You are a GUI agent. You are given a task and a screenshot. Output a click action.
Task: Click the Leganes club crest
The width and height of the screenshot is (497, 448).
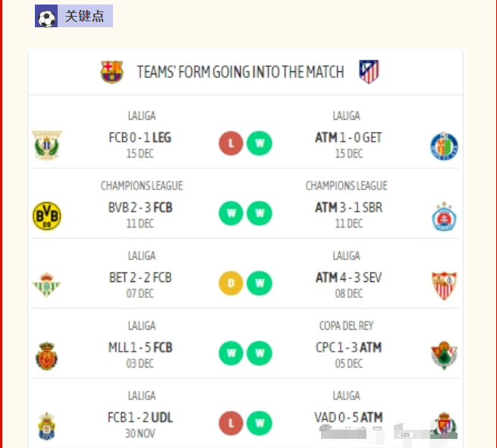47,145
